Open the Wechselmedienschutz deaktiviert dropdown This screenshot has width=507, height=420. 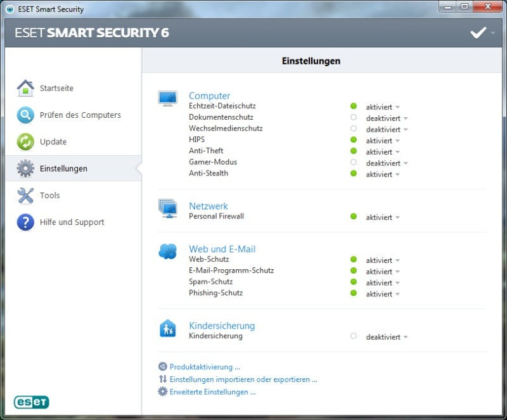point(387,130)
